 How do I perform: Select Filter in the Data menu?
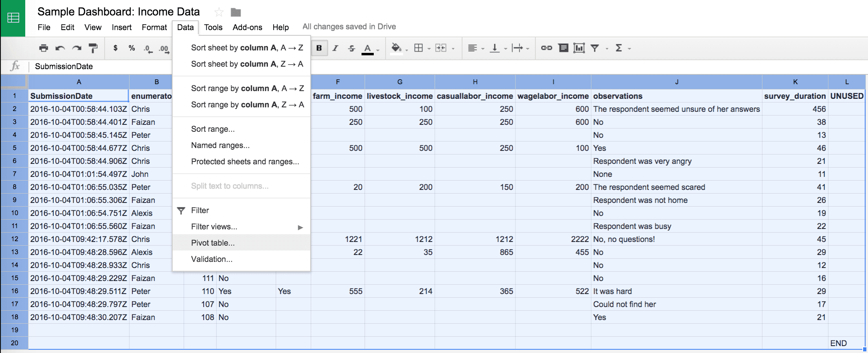click(x=241, y=210)
